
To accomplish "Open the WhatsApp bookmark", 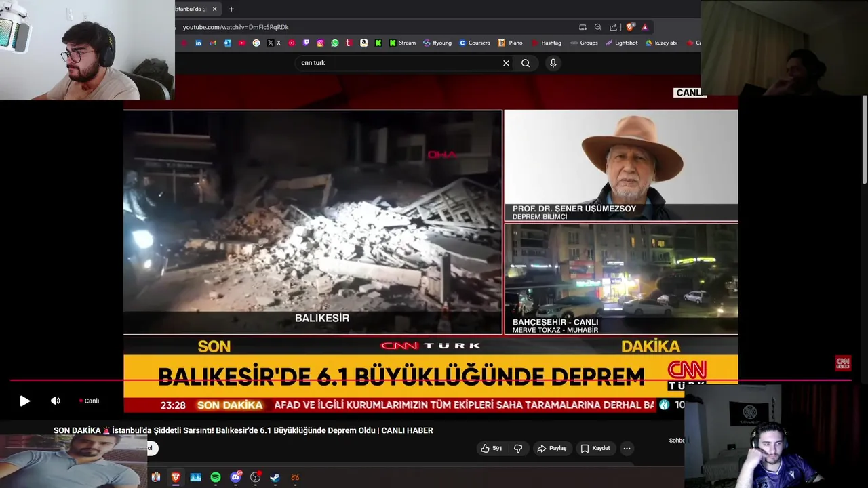I will [x=335, y=43].
